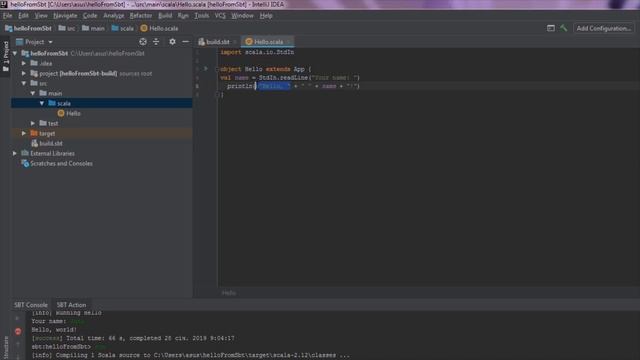The width and height of the screenshot is (640, 360).
Task: Click the scala breadcrumb in navigation bar
Action: [122, 28]
